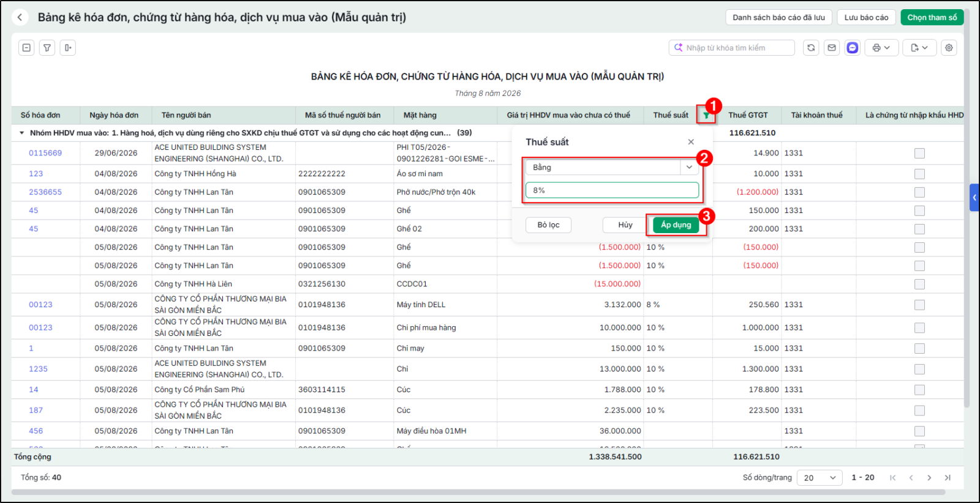Image resolution: width=980 pixels, height=503 pixels.
Task: Open invoice link 187
Action: click(36, 411)
